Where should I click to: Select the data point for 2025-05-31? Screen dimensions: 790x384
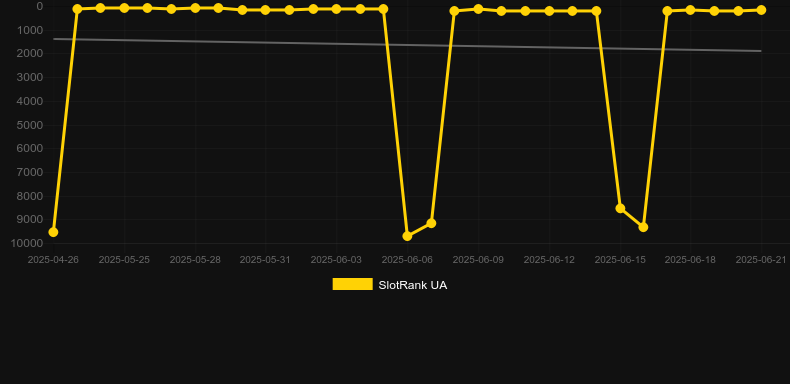click(x=266, y=10)
